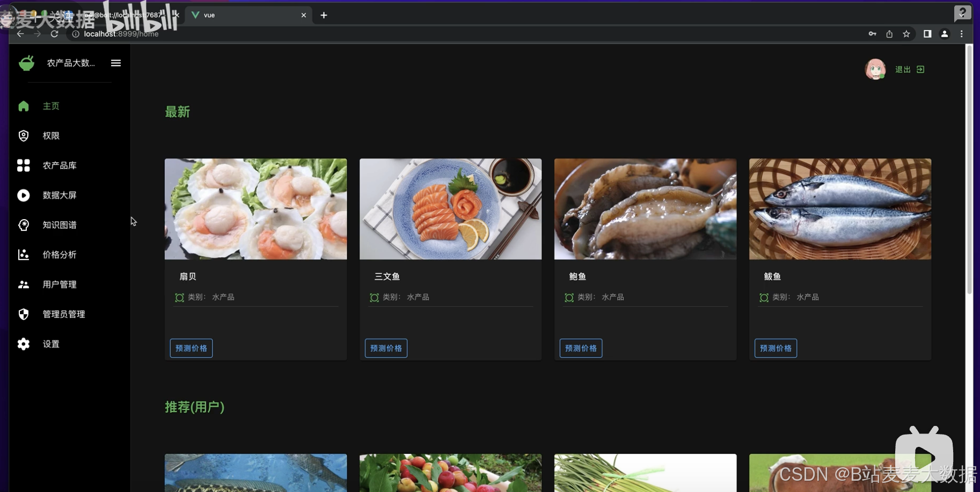Click the 推荐(用户) section heading
Viewport: 980px width, 492px height.
tap(194, 407)
